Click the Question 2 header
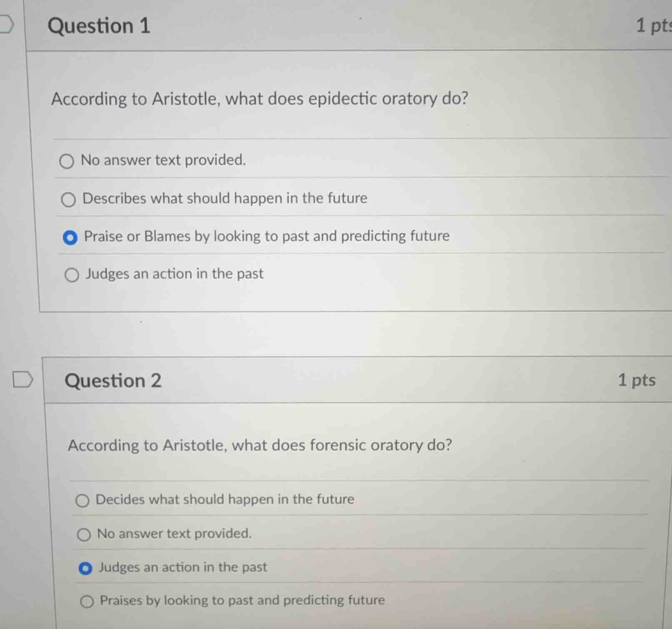 click(x=113, y=381)
